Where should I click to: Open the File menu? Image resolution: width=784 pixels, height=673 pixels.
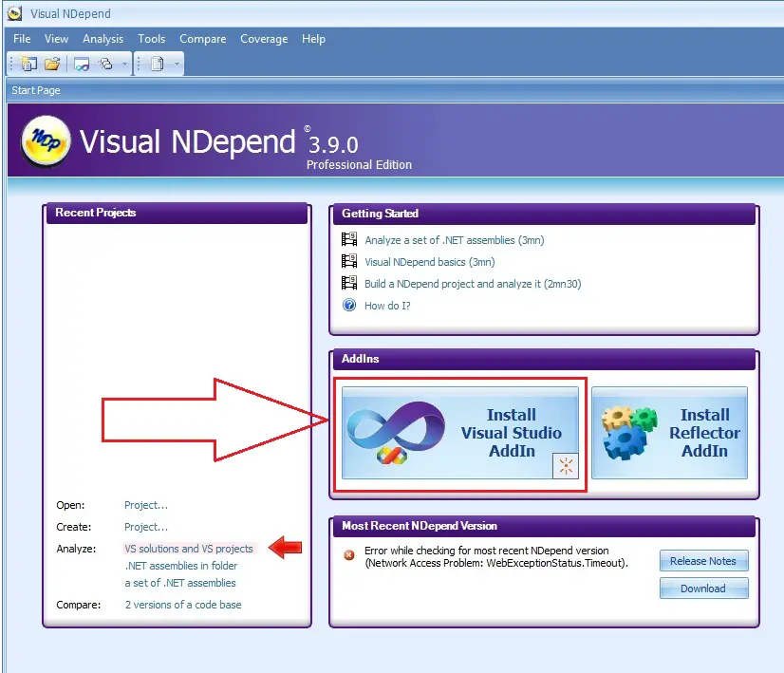point(22,39)
